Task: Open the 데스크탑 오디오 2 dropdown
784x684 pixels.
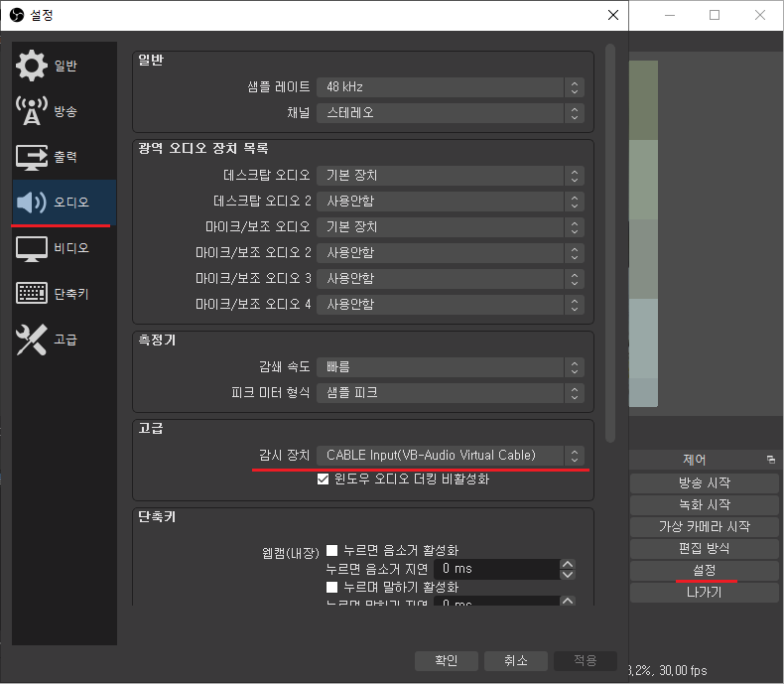Action: pos(451,202)
